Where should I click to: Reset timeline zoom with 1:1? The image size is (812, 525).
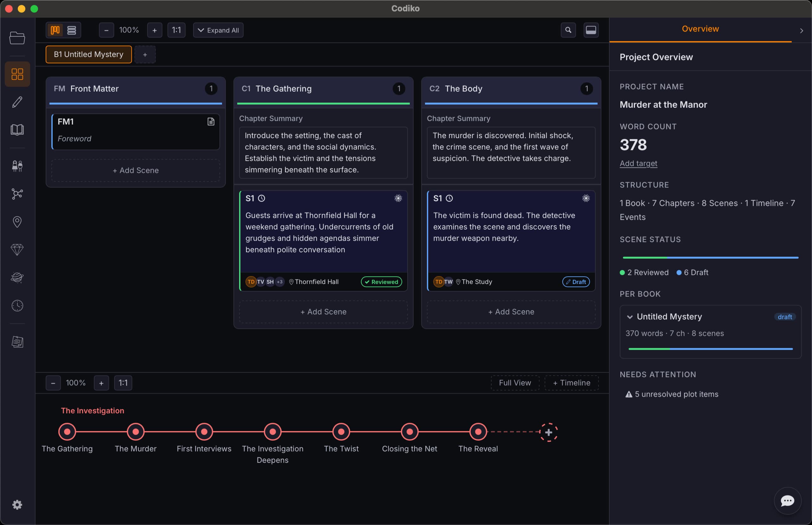(x=123, y=383)
